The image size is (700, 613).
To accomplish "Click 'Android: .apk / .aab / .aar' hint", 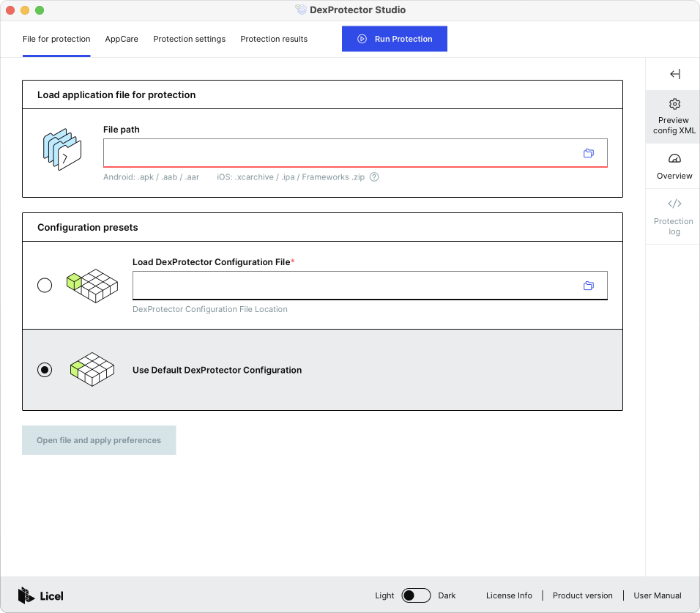I will point(152,177).
